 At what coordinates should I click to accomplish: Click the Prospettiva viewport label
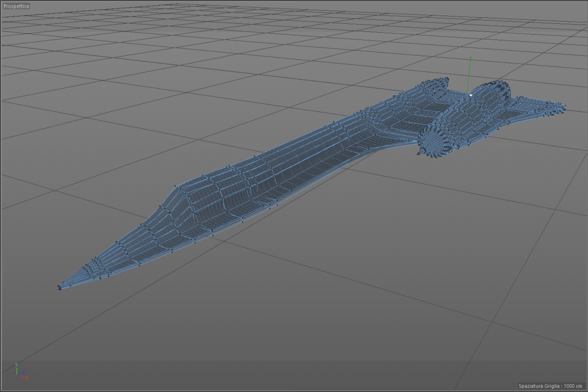[16, 6]
